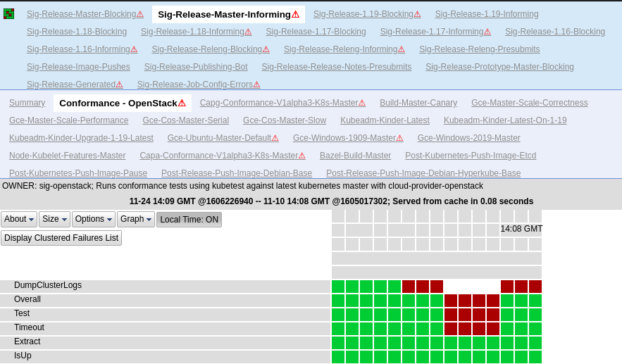
Task: Open the Sig-Release-Releng-Presubmits link
Action: 479,49
